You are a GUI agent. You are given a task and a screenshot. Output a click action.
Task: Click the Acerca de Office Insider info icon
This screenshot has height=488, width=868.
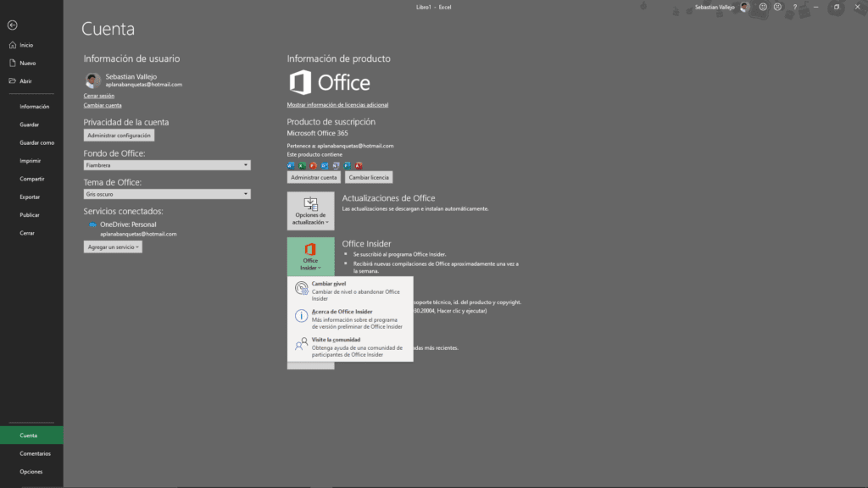(301, 316)
